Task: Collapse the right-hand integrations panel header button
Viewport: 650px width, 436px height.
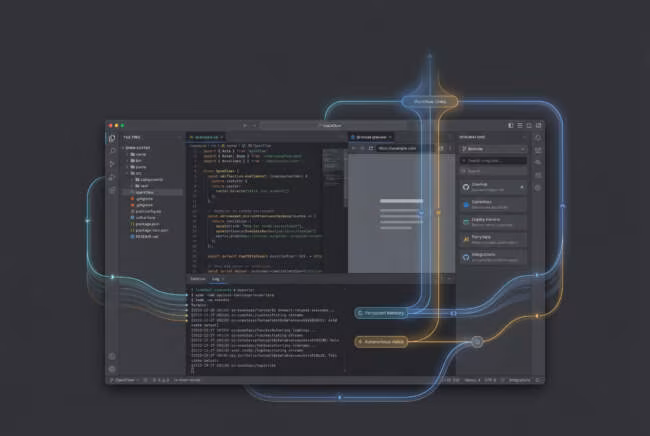Action: coord(524,137)
